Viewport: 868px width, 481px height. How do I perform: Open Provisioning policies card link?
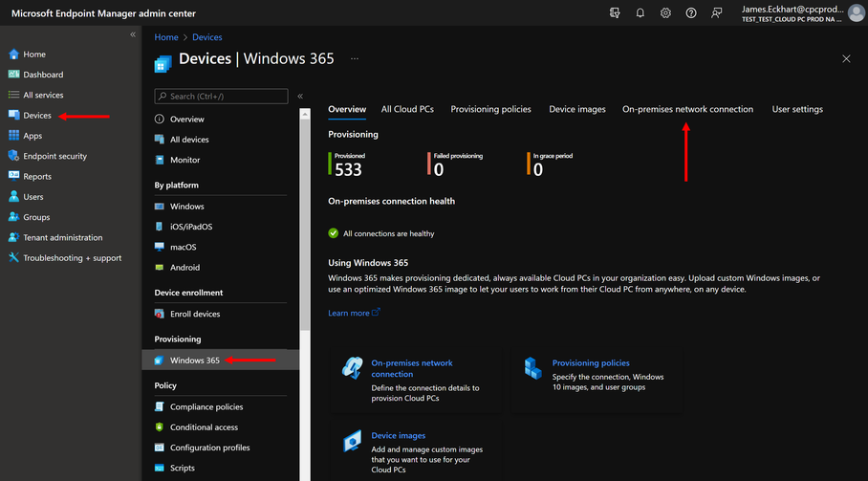pos(591,363)
